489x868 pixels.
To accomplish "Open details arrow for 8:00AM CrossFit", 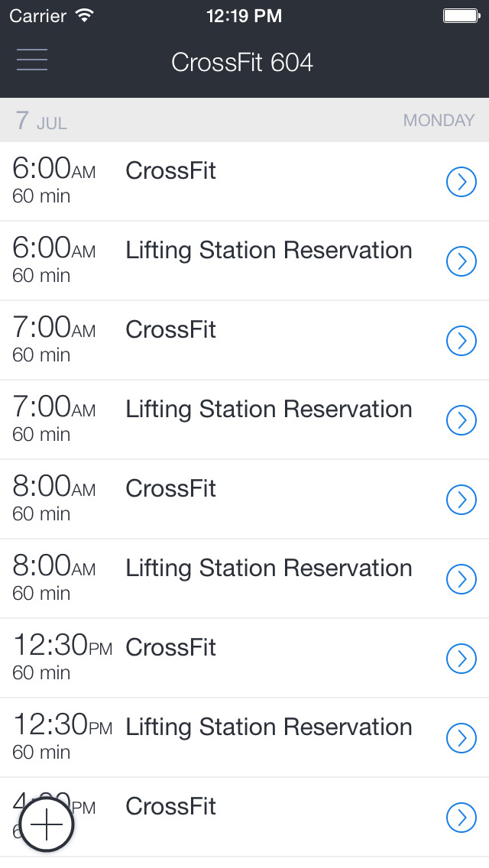I will 461,500.
